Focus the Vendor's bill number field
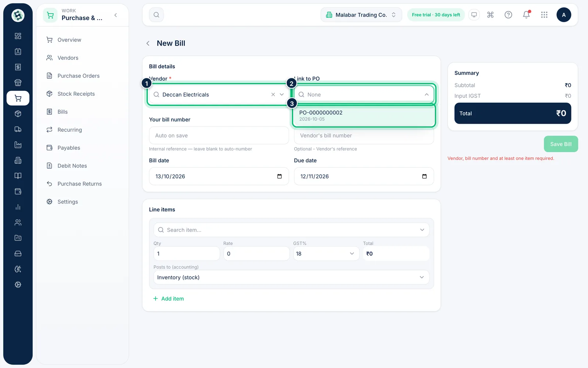This screenshot has height=368, width=588. click(x=364, y=136)
